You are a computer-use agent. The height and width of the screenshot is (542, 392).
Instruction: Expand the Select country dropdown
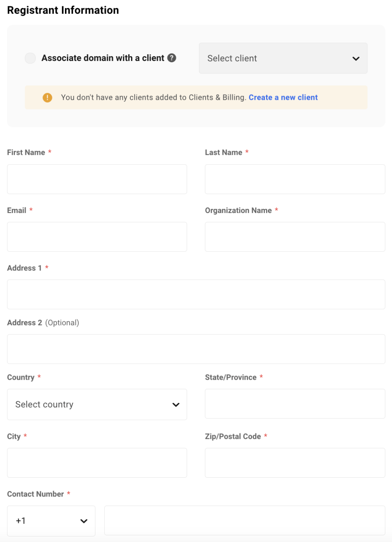point(97,404)
